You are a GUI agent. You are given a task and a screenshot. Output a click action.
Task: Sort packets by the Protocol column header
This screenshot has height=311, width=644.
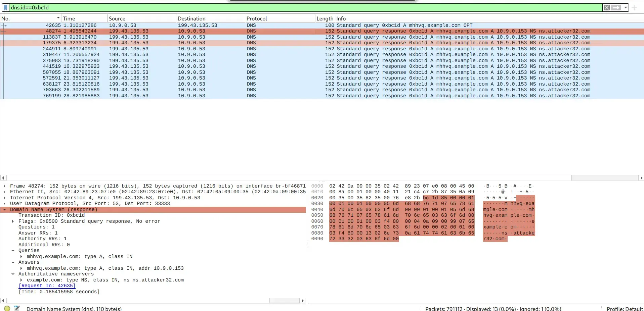point(280,18)
